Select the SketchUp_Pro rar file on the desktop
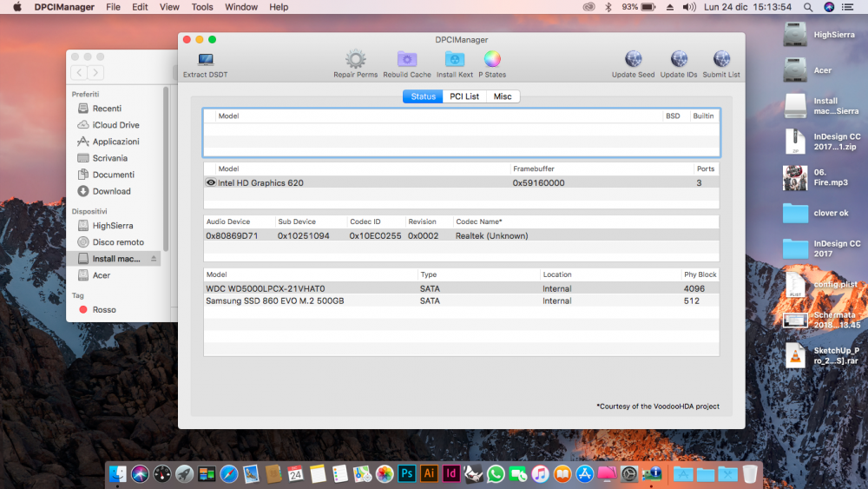Viewport: 868px width, 489px height. [795, 355]
